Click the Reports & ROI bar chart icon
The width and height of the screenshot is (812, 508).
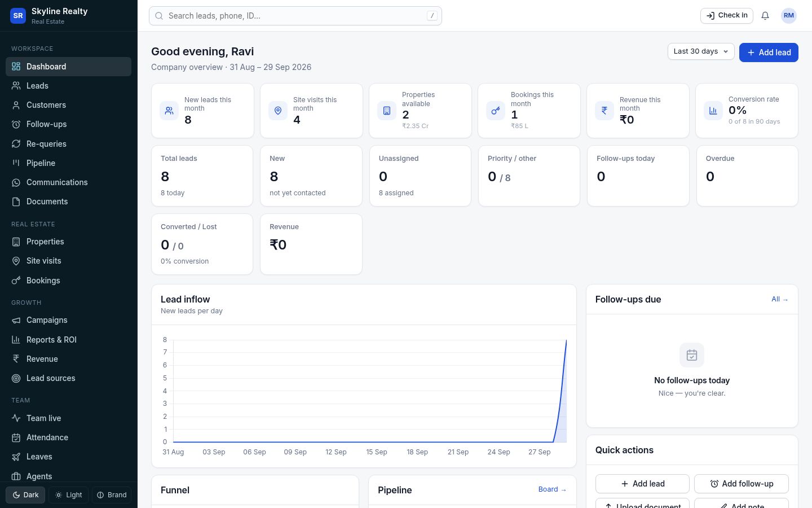click(16, 340)
